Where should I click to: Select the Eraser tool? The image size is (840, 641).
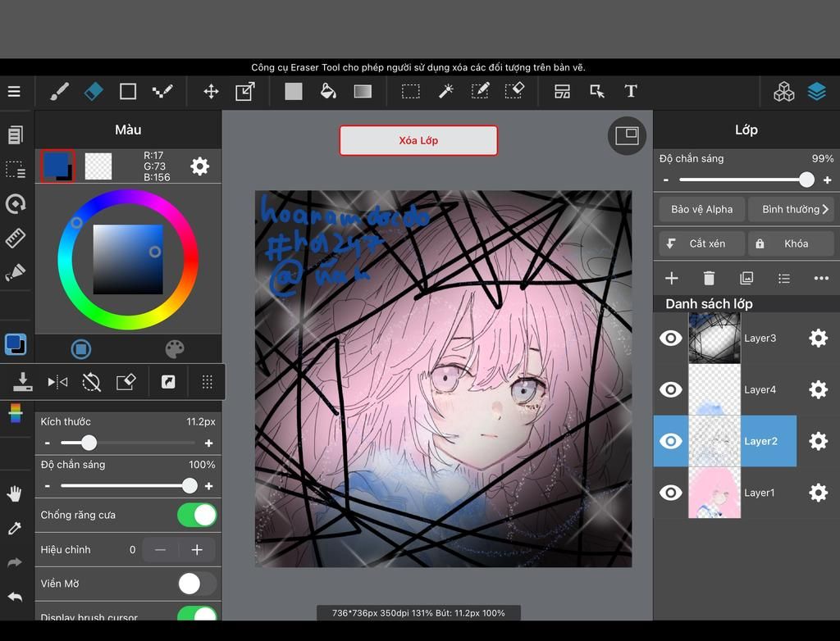pos(94,92)
